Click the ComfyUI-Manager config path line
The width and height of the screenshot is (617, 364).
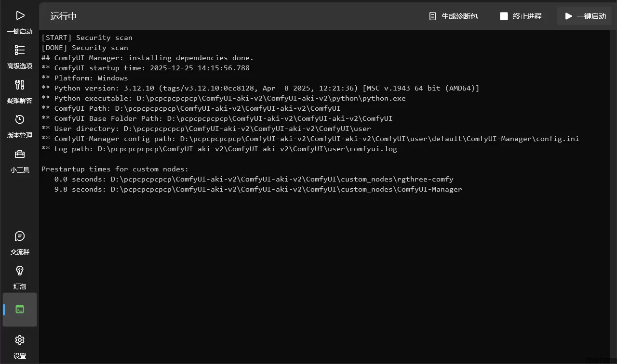(x=310, y=139)
